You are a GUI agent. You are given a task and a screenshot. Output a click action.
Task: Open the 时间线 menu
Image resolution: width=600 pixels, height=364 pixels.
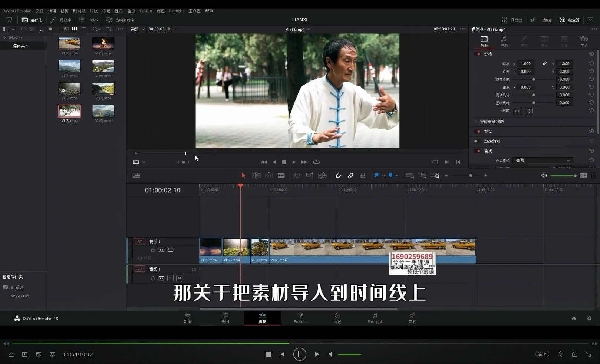coord(79,11)
